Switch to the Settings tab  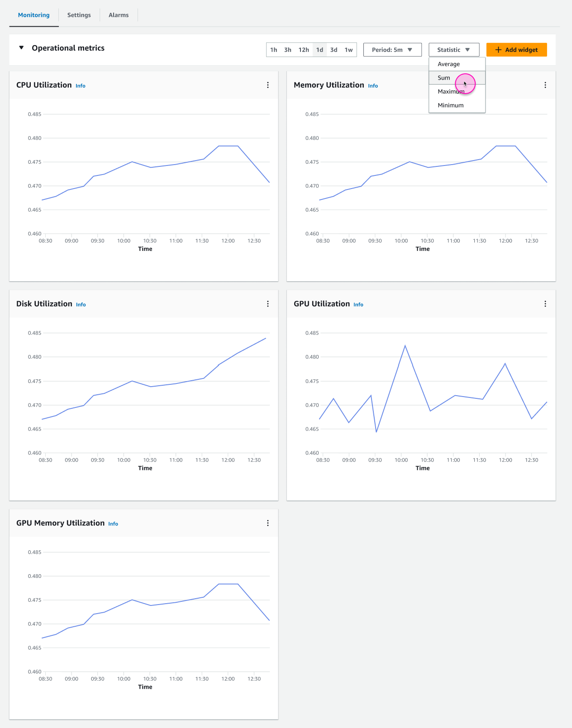point(79,15)
